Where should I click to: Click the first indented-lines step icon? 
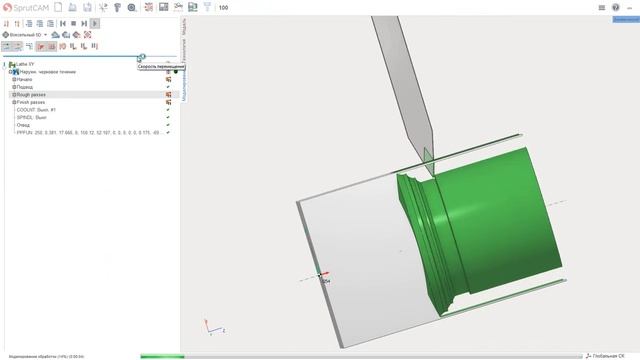coord(29,24)
